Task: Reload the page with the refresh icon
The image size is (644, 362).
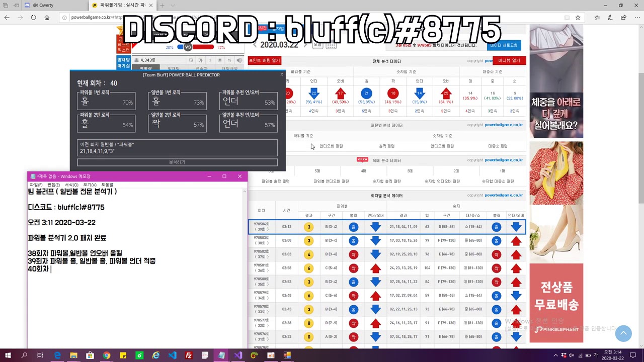Action: pos(33,18)
